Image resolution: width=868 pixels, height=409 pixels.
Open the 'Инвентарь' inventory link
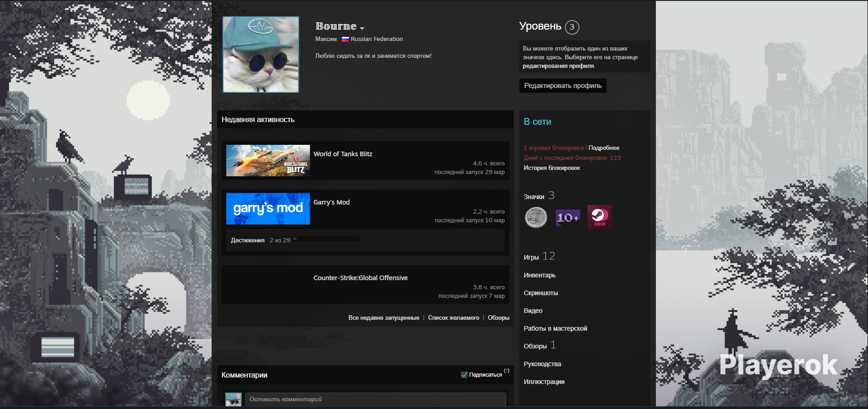(x=539, y=275)
